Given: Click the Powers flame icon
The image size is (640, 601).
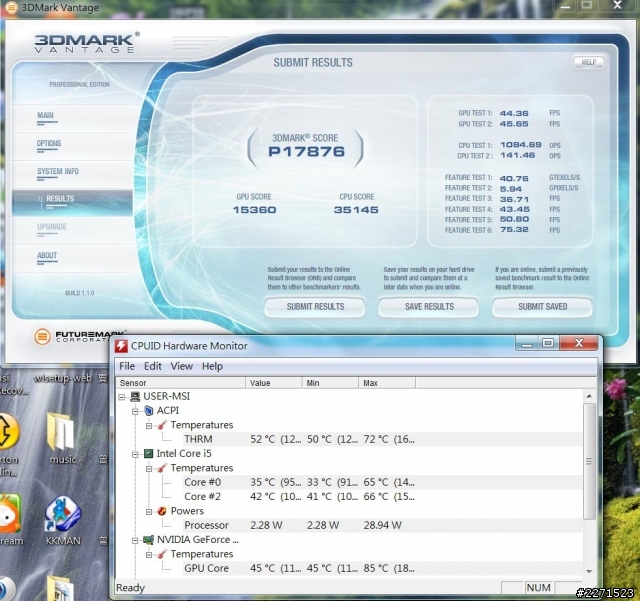Looking at the screenshot, I should point(162,511).
